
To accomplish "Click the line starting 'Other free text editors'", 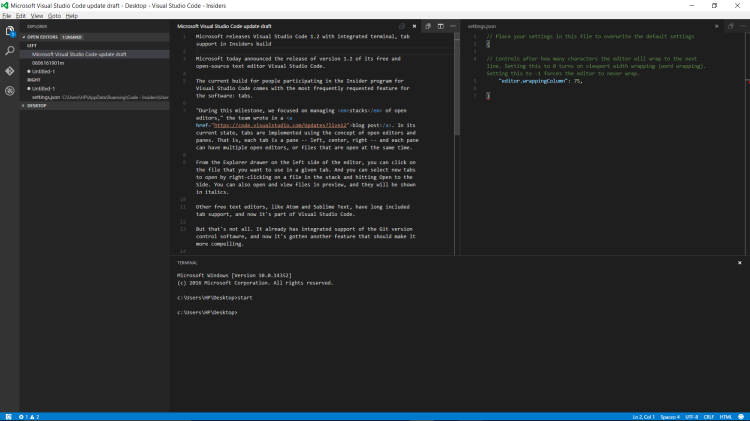I will pos(302,207).
